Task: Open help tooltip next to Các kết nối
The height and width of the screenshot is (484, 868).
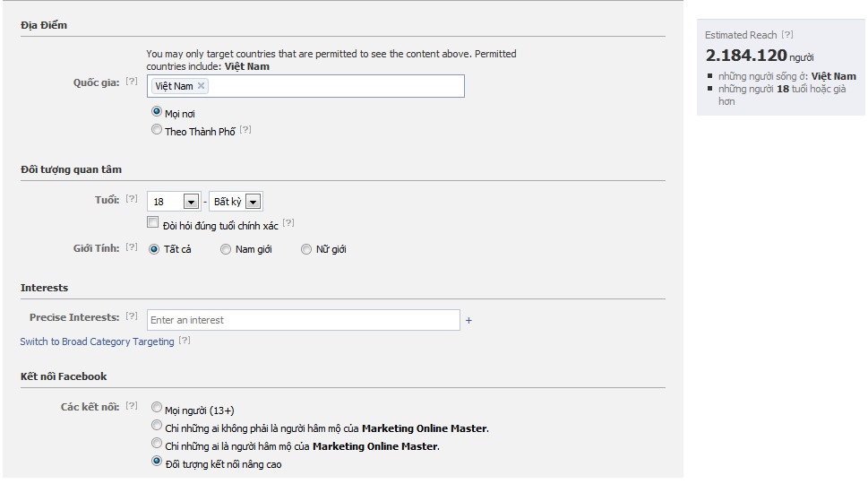Action: click(x=131, y=406)
